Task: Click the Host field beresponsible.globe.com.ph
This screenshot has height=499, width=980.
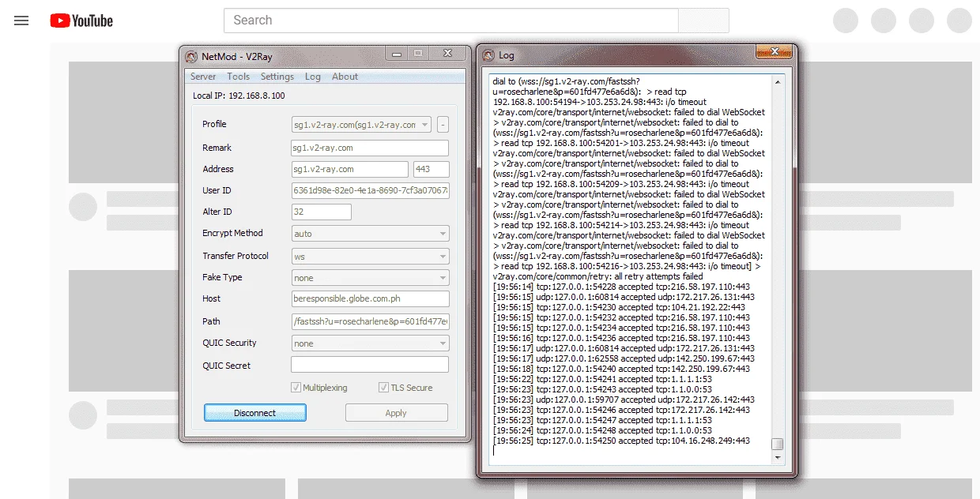Action: pyautogui.click(x=370, y=299)
